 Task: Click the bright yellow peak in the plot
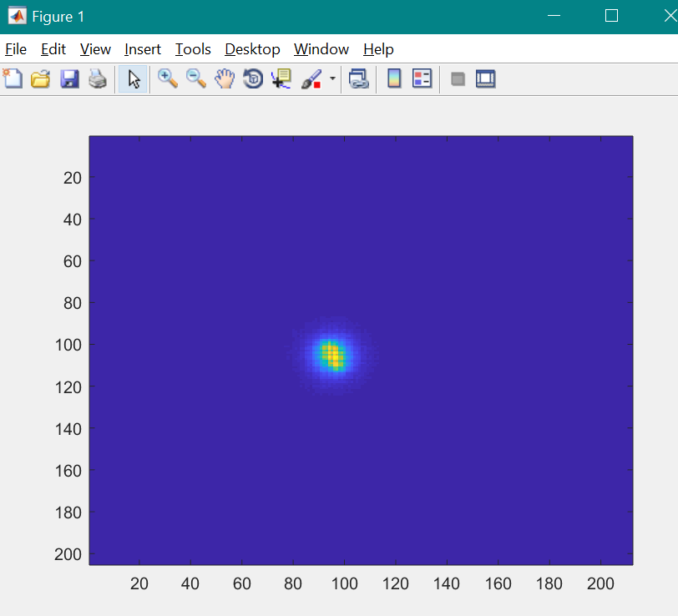(x=334, y=356)
